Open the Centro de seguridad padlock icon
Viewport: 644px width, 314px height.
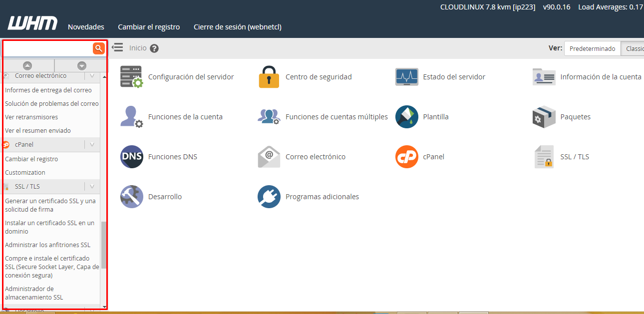(x=269, y=77)
